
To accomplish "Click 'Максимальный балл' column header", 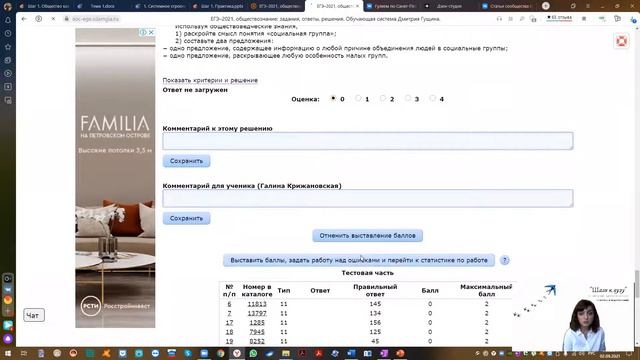I will pyautogui.click(x=486, y=290).
